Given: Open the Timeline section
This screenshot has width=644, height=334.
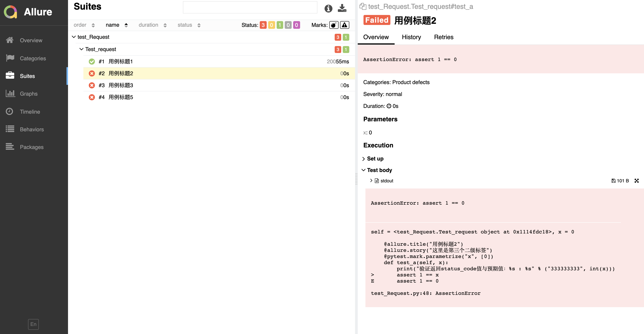Looking at the screenshot, I should coord(30,112).
